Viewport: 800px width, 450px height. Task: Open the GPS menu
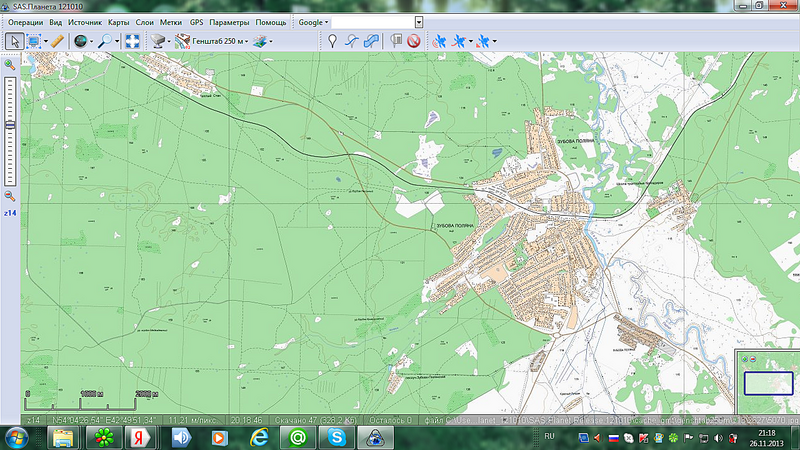[x=196, y=22]
